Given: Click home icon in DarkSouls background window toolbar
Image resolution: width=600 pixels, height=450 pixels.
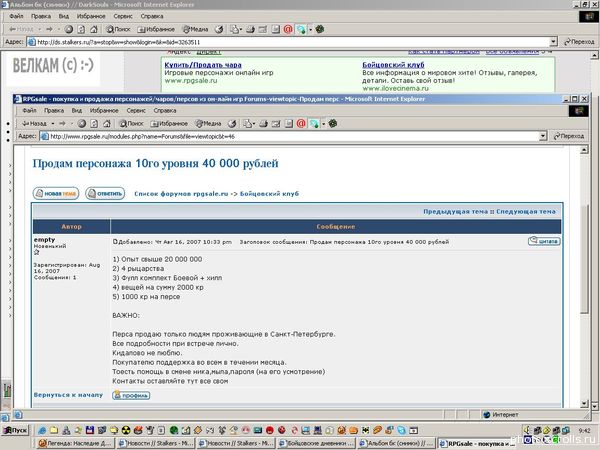Looking at the screenshot, I should (94, 29).
